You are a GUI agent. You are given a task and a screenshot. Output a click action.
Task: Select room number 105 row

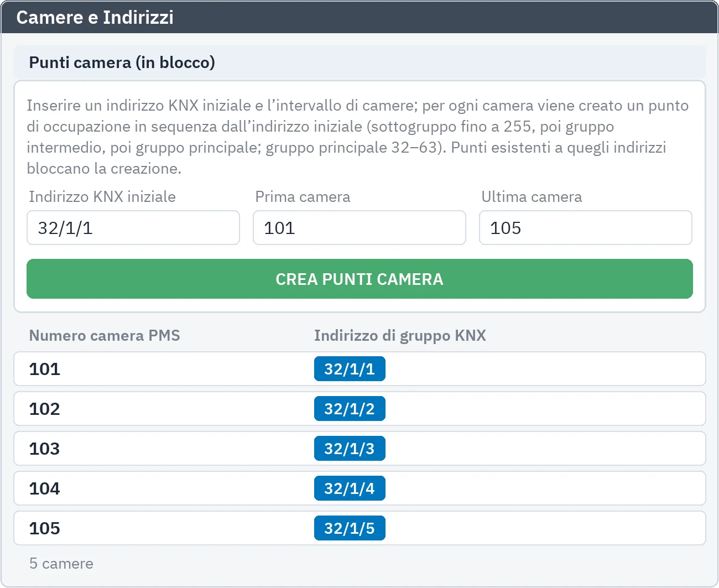pyautogui.click(x=359, y=528)
